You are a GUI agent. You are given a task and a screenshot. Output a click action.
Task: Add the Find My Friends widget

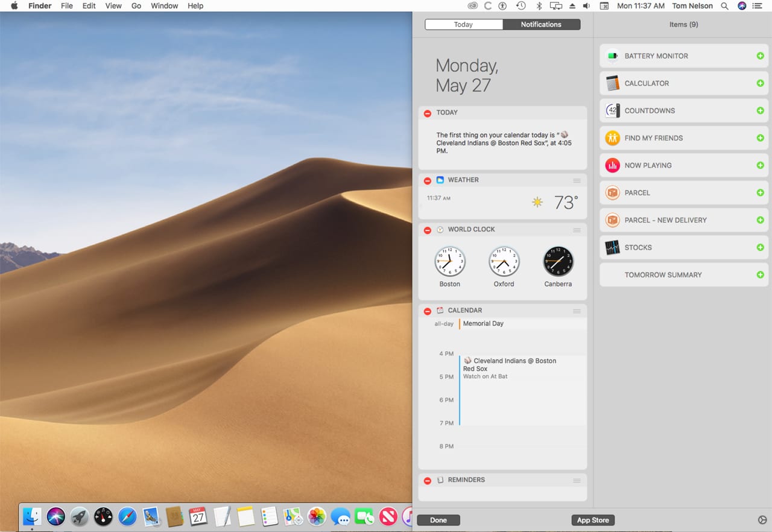(760, 138)
